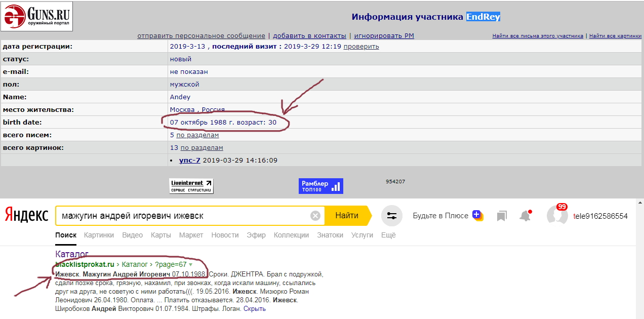This screenshot has width=644, height=319.
Task: Open the LiveInternet statistics counter badge
Action: (191, 186)
